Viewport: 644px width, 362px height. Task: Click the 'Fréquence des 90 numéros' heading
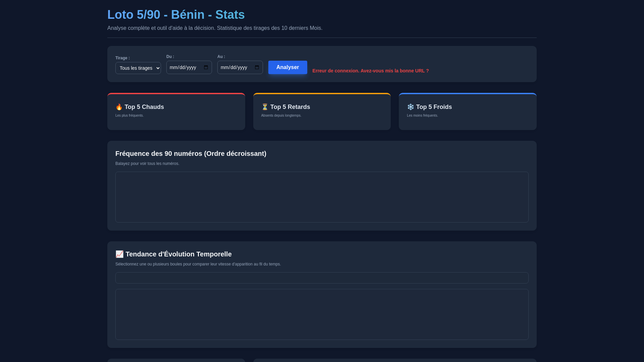pos(191,154)
